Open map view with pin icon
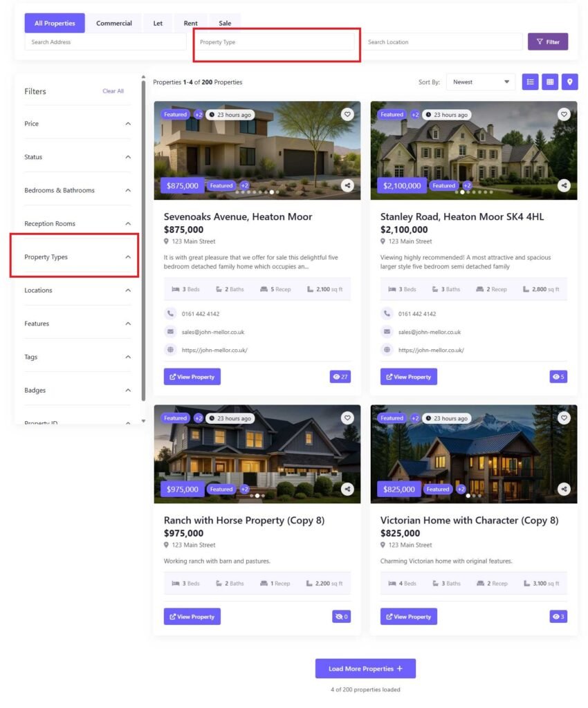Image resolution: width=588 pixels, height=708 pixels. click(x=569, y=82)
